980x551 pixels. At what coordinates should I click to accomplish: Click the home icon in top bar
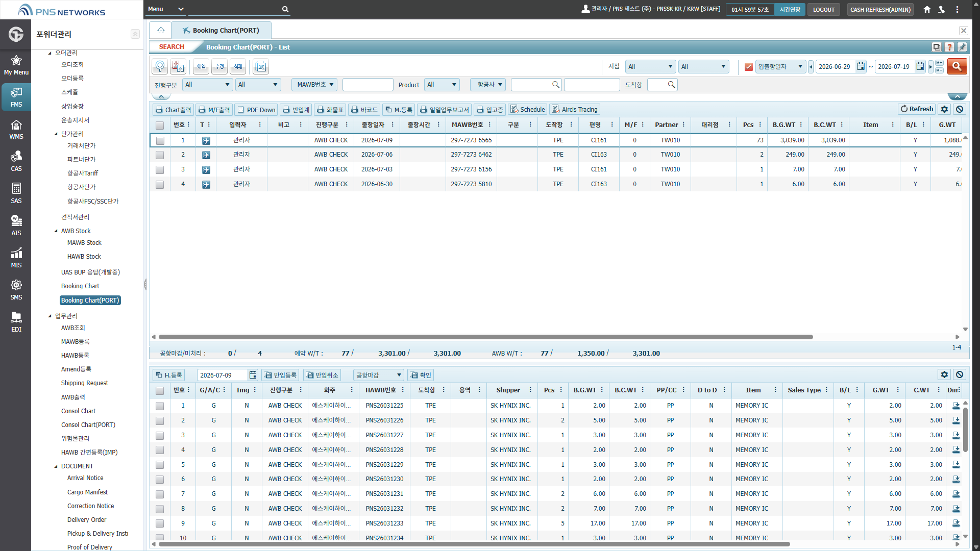pyautogui.click(x=927, y=9)
